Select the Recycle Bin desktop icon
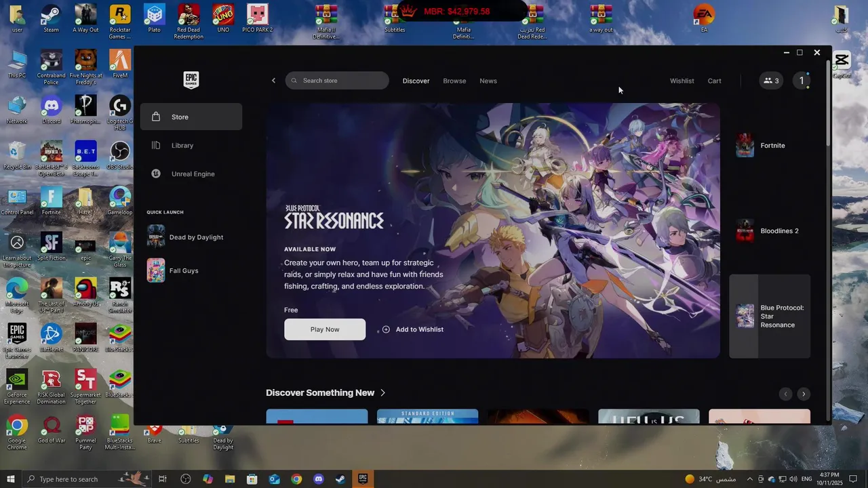The image size is (868, 488). click(x=17, y=155)
